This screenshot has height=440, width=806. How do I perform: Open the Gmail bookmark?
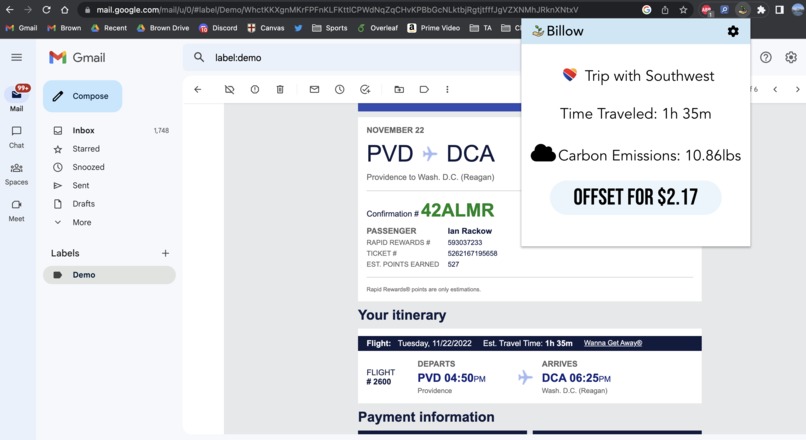click(21, 28)
